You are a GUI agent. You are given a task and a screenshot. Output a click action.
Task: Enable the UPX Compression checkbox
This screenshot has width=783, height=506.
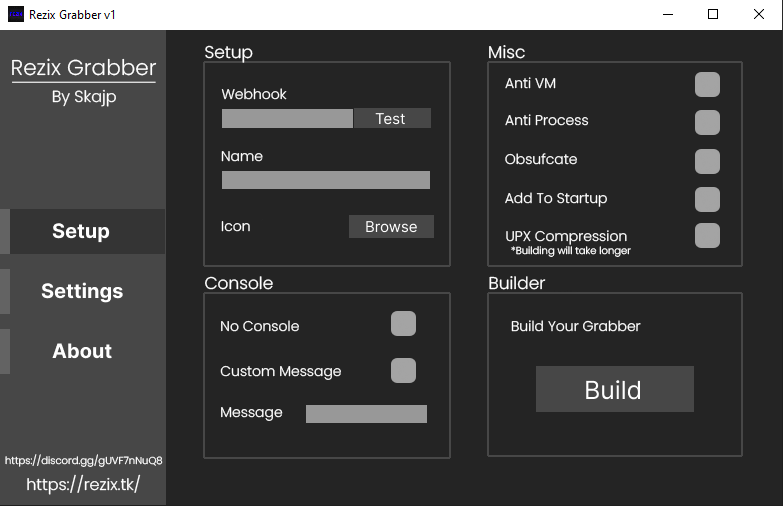tap(707, 235)
